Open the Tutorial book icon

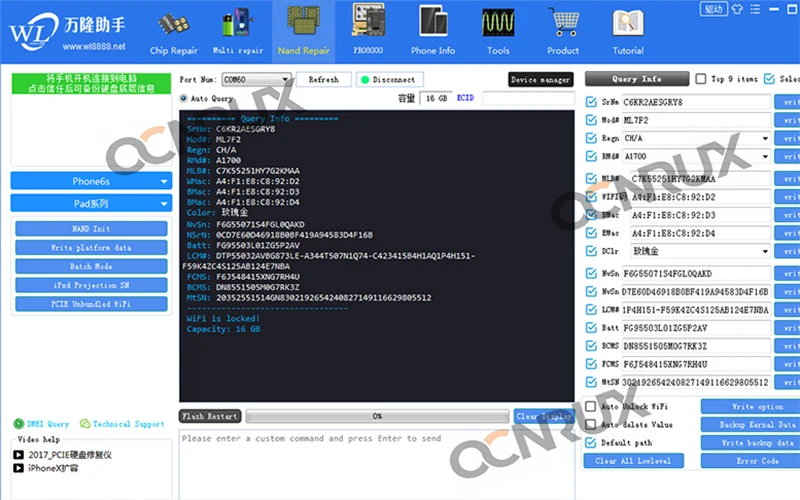(x=628, y=31)
